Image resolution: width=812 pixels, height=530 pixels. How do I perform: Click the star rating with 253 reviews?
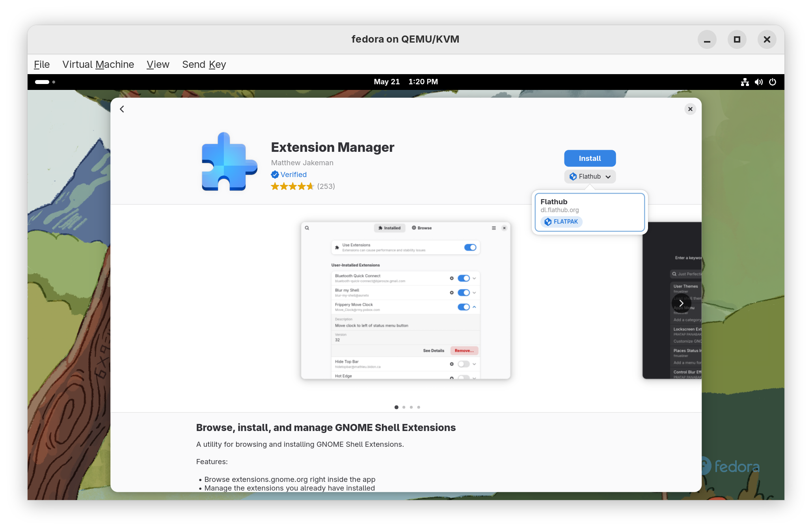303,187
